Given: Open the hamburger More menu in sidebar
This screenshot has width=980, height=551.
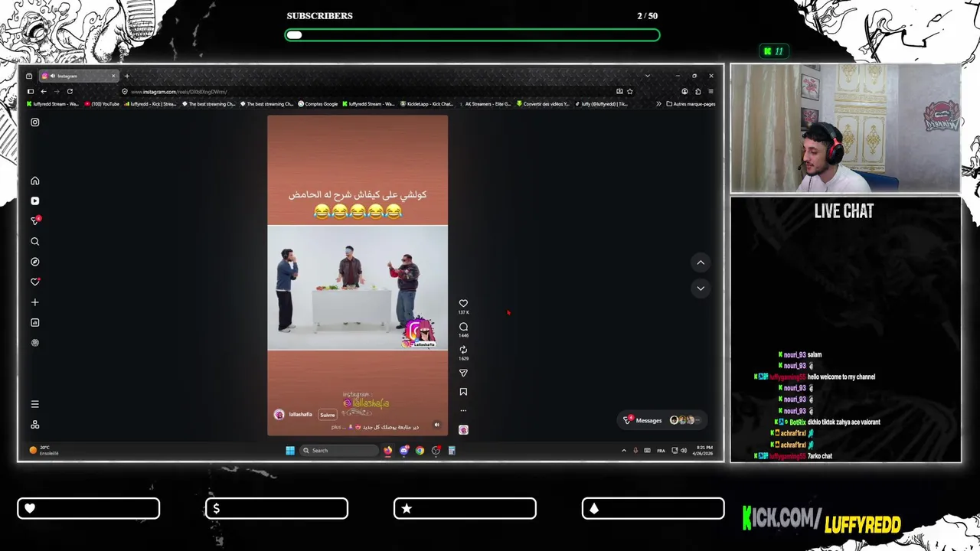Looking at the screenshot, I should [34, 404].
